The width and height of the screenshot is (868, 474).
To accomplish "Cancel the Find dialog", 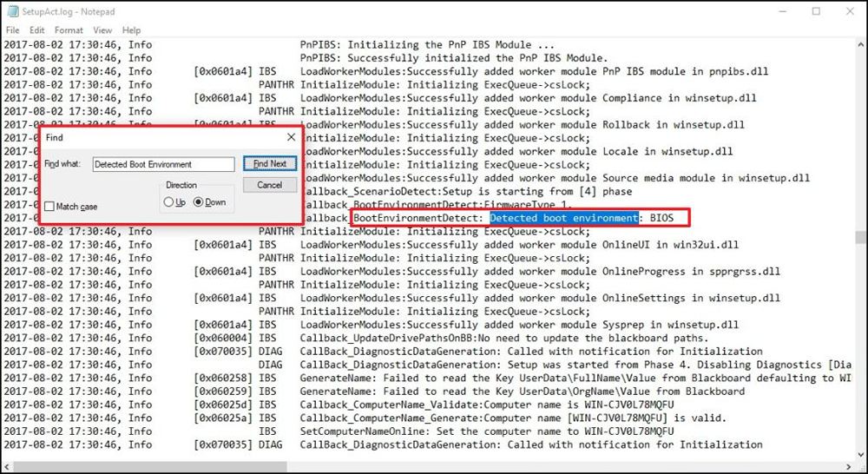I will (x=270, y=185).
